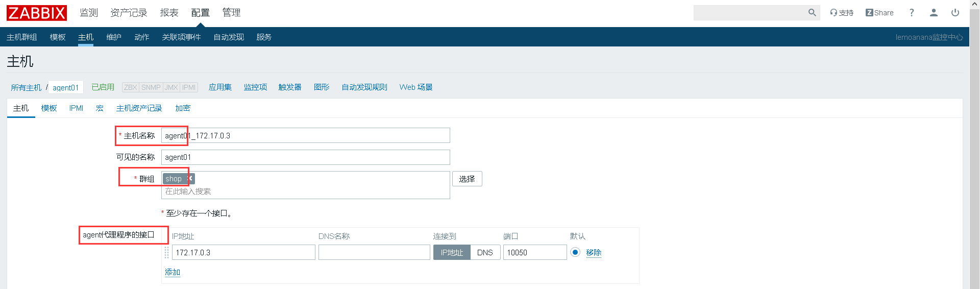Open the support headset link
This screenshot has width=980, height=289.
842,13
